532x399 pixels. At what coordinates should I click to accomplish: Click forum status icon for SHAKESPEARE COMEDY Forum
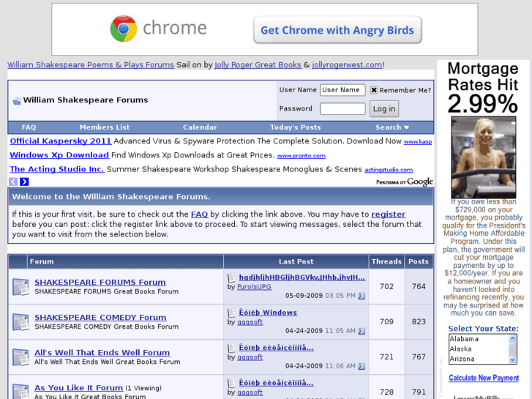coord(20,322)
